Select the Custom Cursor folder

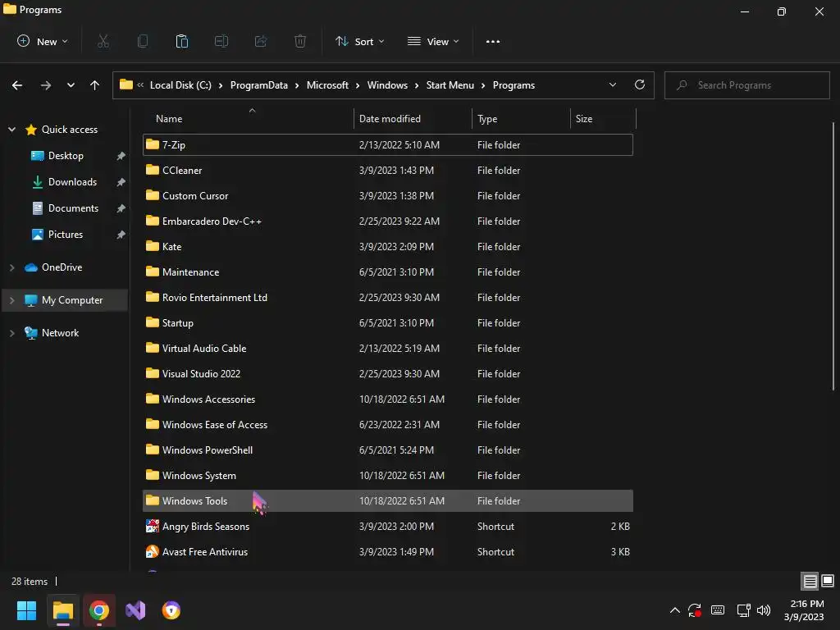pos(388,195)
